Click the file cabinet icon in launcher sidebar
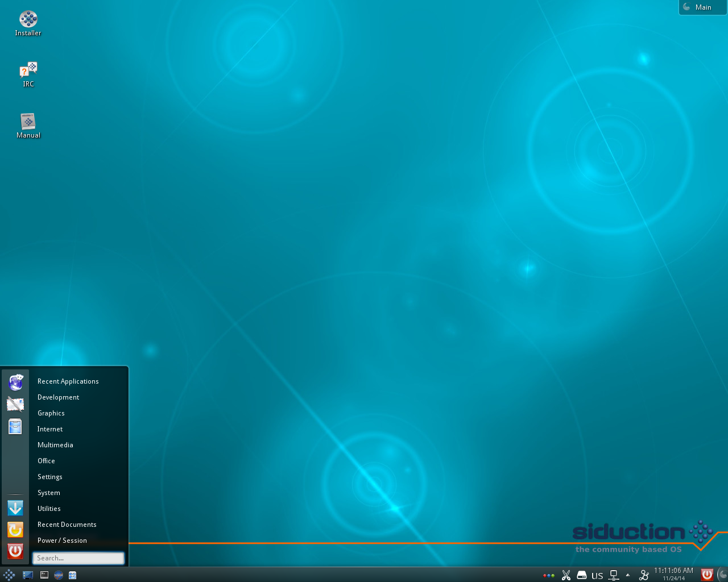This screenshot has height=582, width=728. pyautogui.click(x=15, y=426)
